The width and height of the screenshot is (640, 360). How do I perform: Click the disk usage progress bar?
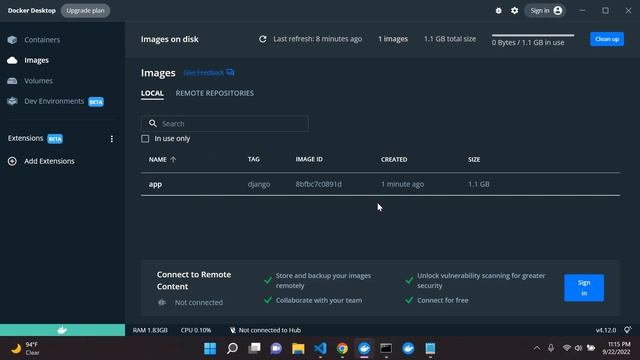(x=533, y=36)
